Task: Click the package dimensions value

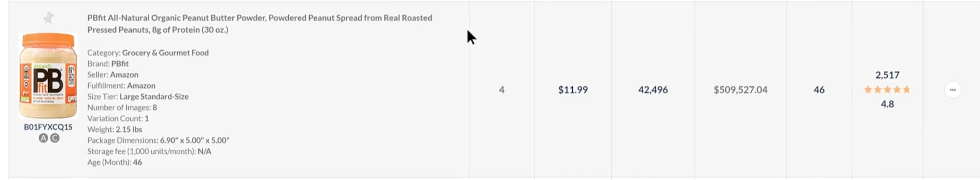Action: (x=194, y=140)
